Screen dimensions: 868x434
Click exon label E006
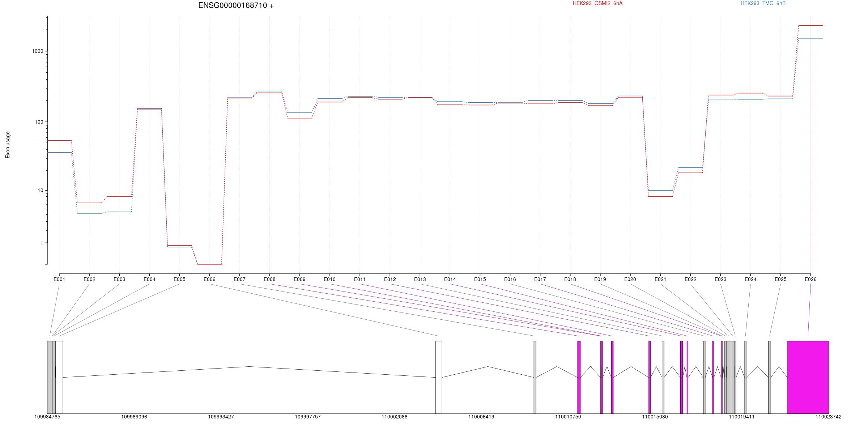tap(209, 279)
